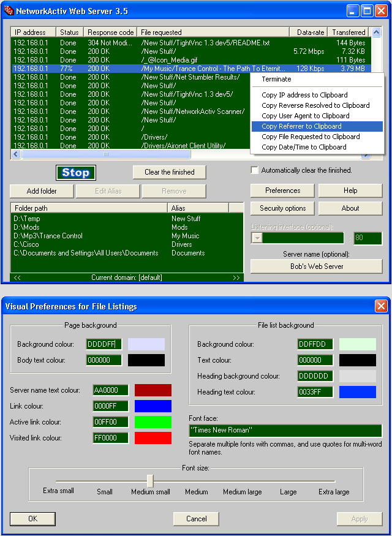This screenshot has width=392, height=536.
Task: Click the Link colour blue swatch
Action: click(x=153, y=406)
